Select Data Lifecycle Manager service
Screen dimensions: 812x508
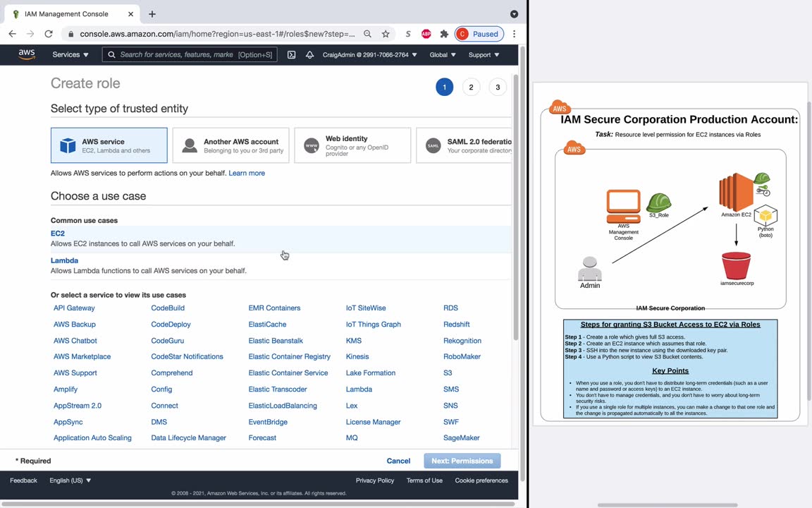point(188,438)
